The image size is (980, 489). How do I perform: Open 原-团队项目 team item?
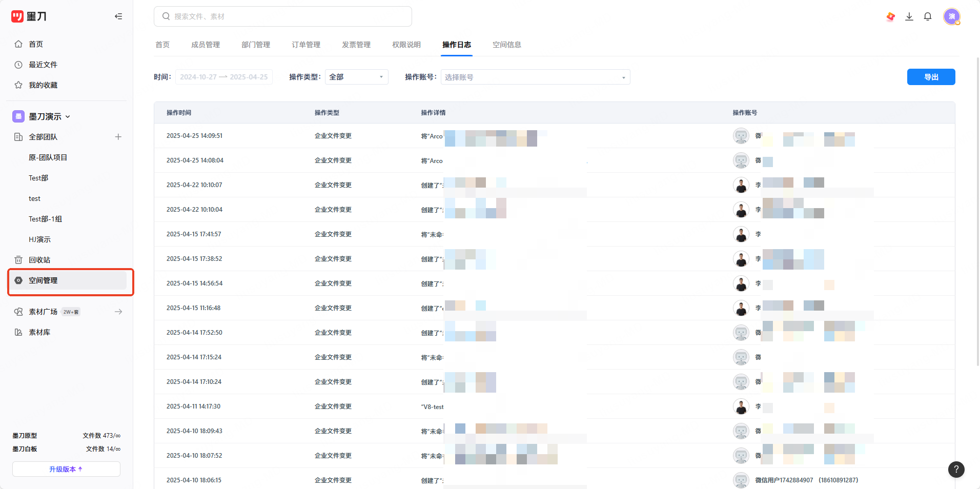(x=48, y=157)
